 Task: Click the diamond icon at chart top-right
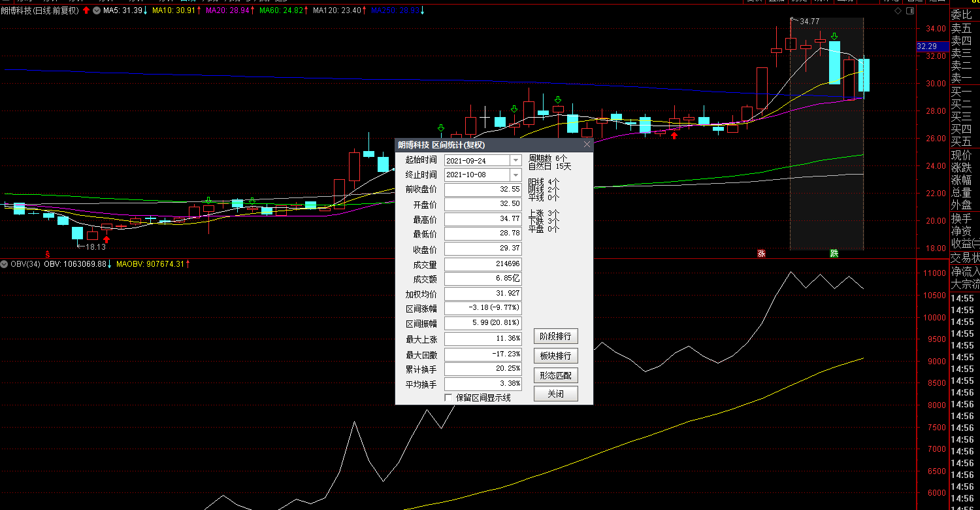[898, 10]
